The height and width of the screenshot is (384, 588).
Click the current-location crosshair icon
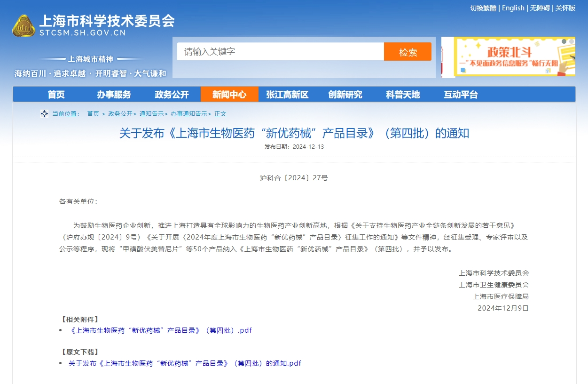44,114
